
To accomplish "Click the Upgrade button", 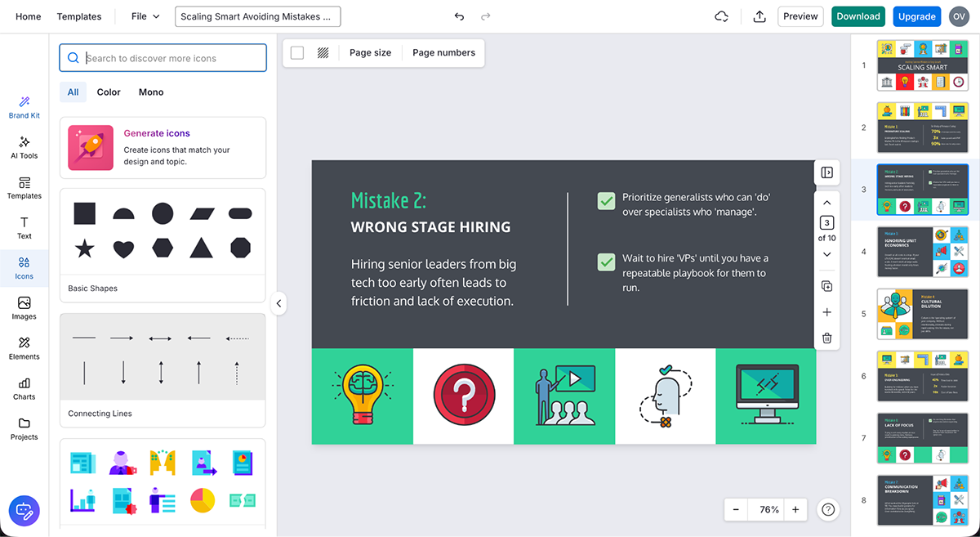I will [x=917, y=16].
